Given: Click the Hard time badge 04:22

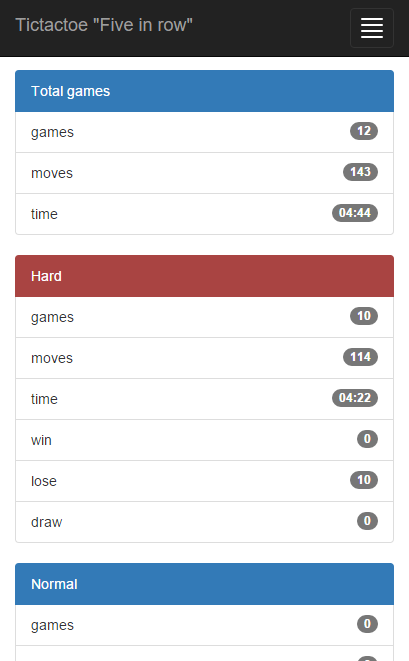Looking at the screenshot, I should tap(355, 398).
